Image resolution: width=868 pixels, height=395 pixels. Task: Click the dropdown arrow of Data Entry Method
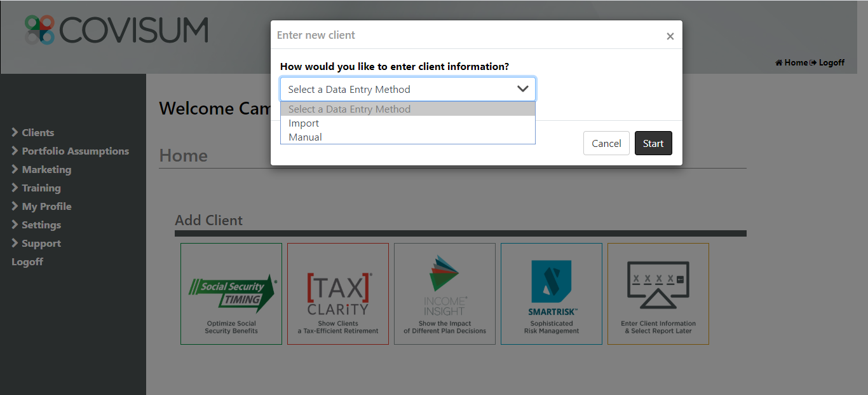tap(523, 89)
